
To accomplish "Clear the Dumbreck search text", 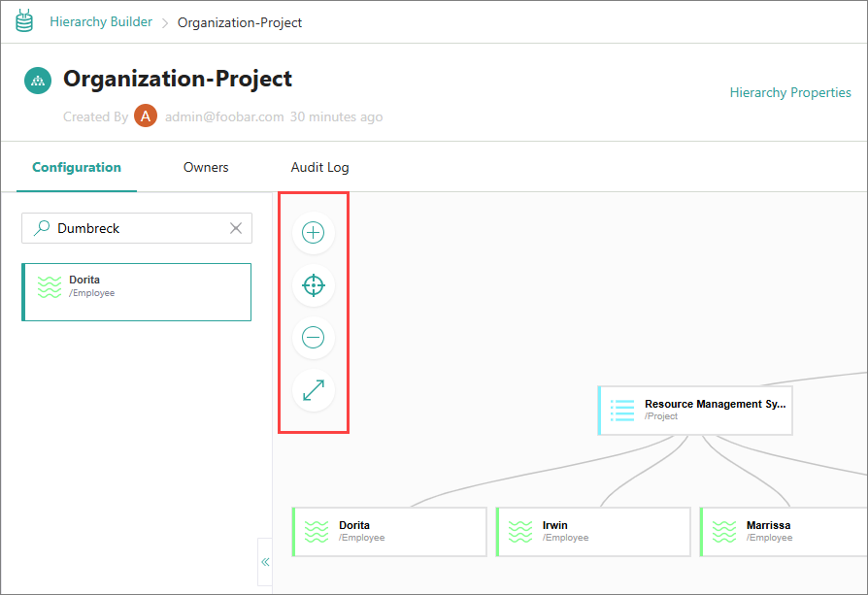I will 236,228.
